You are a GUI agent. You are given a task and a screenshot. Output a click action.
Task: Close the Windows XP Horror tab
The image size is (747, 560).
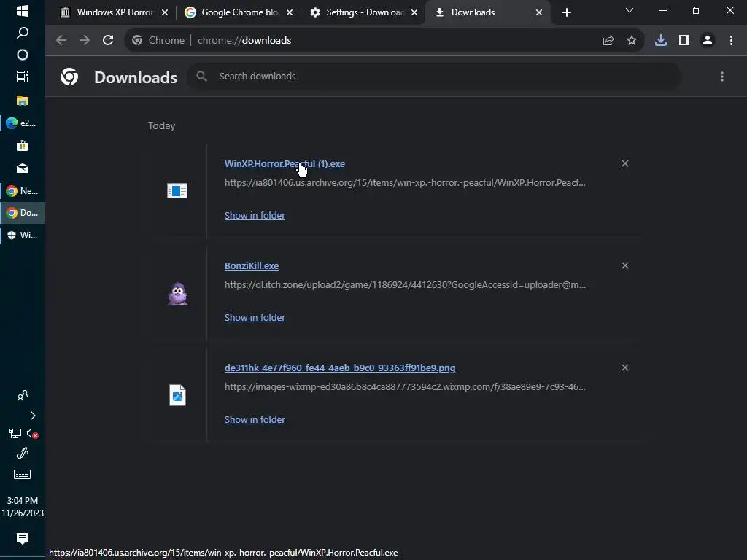(164, 12)
